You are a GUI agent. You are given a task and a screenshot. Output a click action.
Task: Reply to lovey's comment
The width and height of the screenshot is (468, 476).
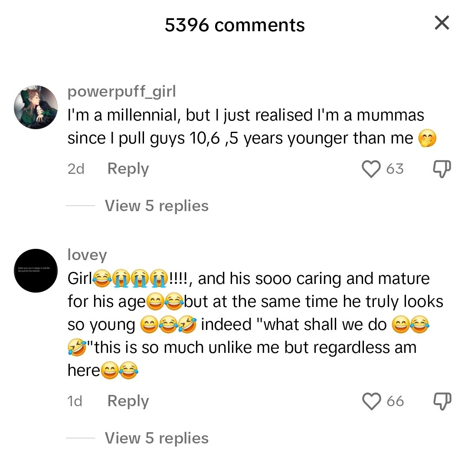128,401
